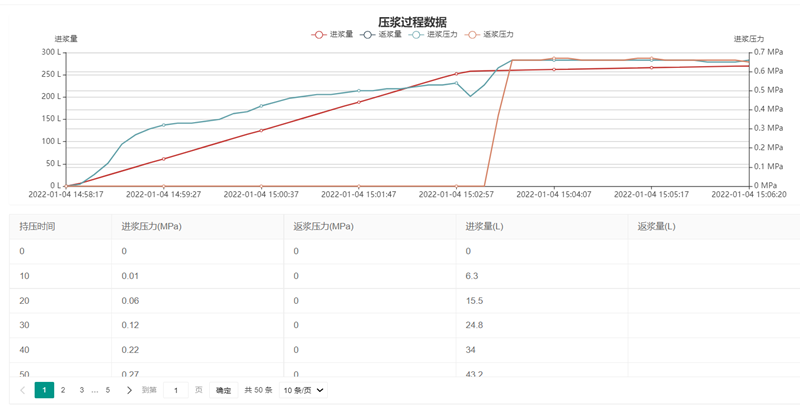Toggle the 进浆量 legend series
The width and height of the screenshot is (800, 407).
(x=332, y=35)
